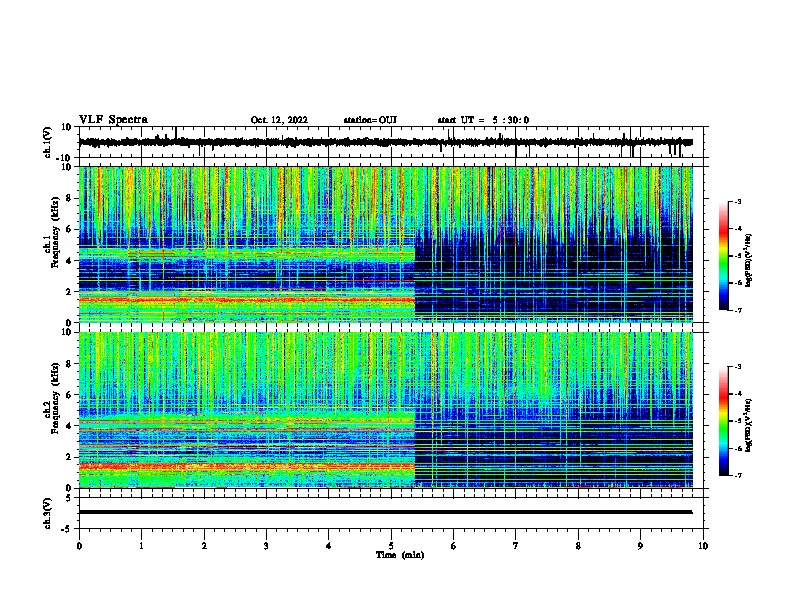Click time-axis tick label '3'
This screenshot has width=792, height=612.
(x=266, y=546)
